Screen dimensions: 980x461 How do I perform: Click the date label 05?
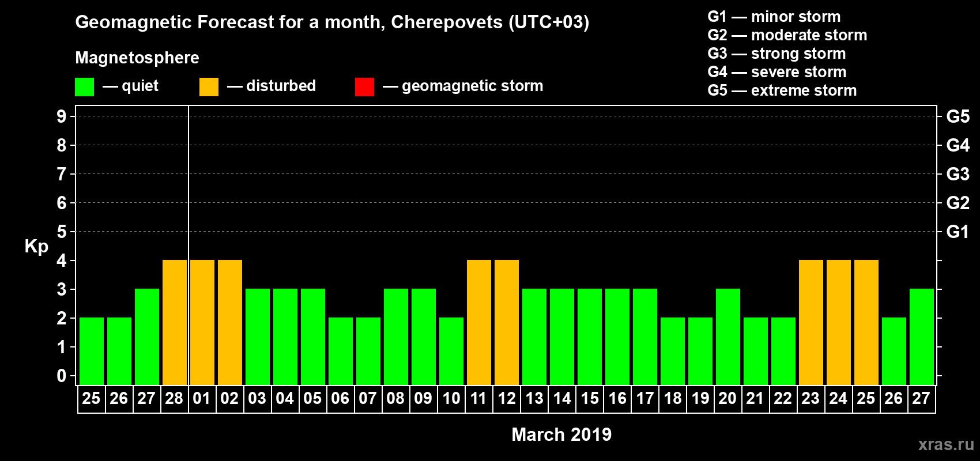(312, 399)
